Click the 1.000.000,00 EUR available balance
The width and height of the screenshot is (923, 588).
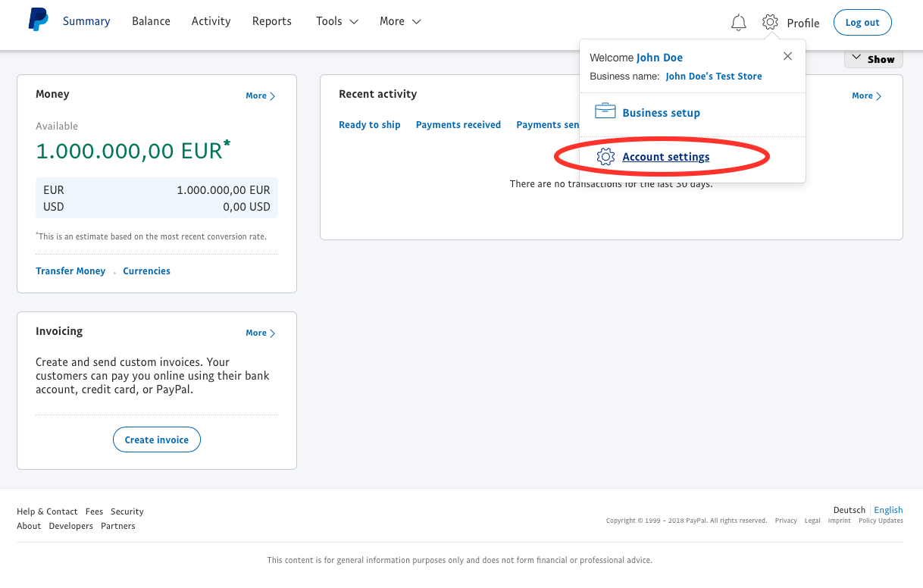(133, 150)
